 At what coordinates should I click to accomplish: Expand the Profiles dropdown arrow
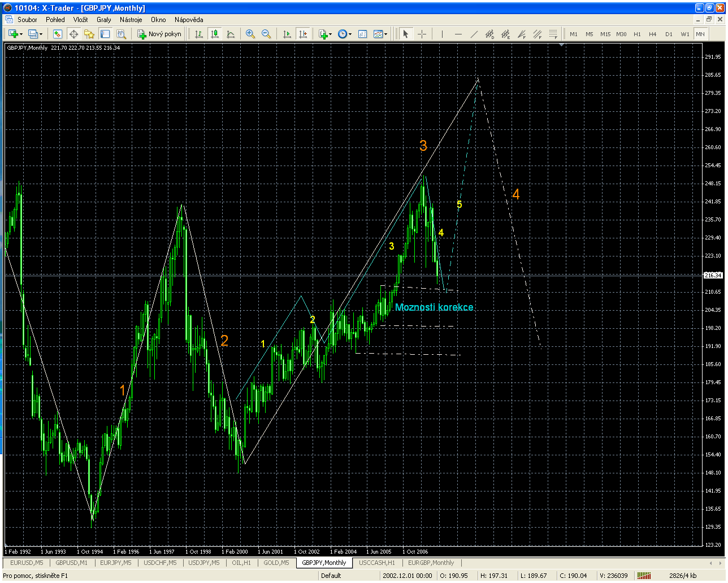click(x=41, y=34)
